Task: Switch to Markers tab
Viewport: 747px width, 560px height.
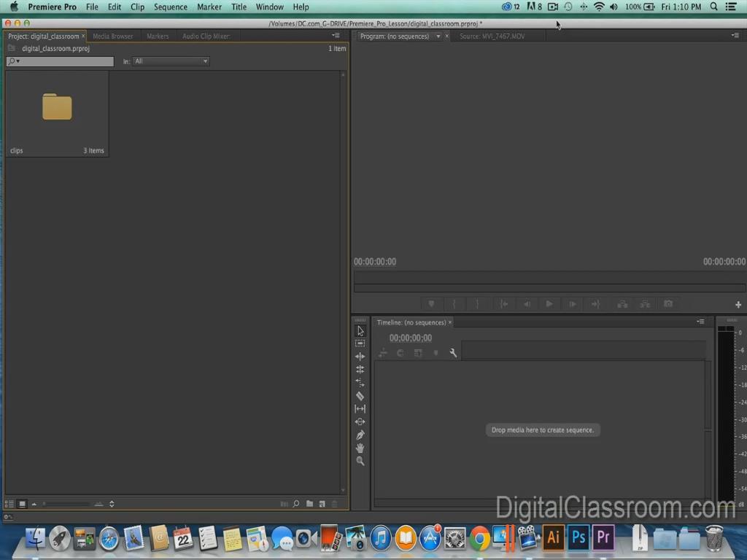Action: tap(158, 36)
